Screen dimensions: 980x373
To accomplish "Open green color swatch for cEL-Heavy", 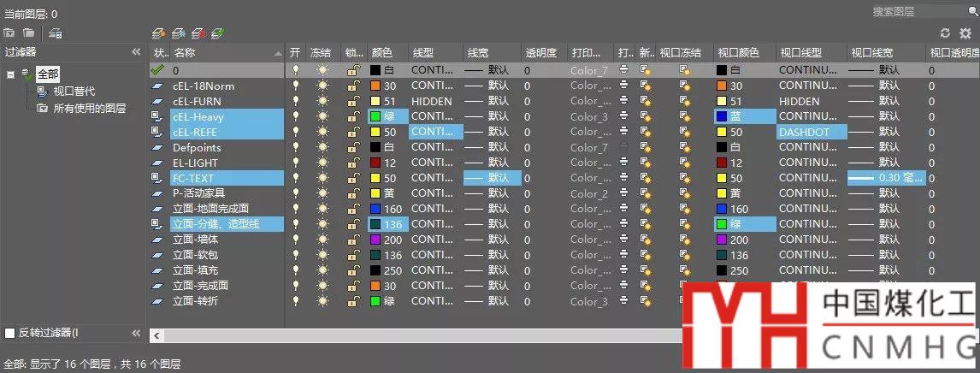I will coord(375,116).
